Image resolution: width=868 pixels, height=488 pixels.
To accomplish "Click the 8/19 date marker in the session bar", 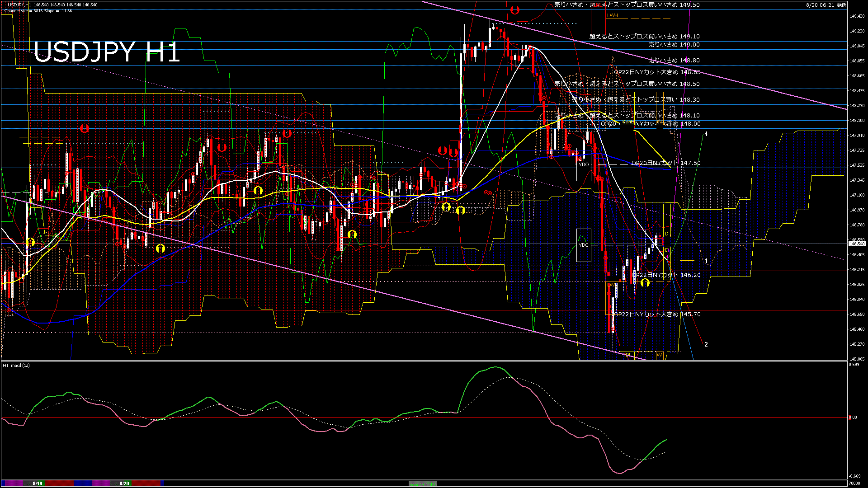I will point(38,483).
